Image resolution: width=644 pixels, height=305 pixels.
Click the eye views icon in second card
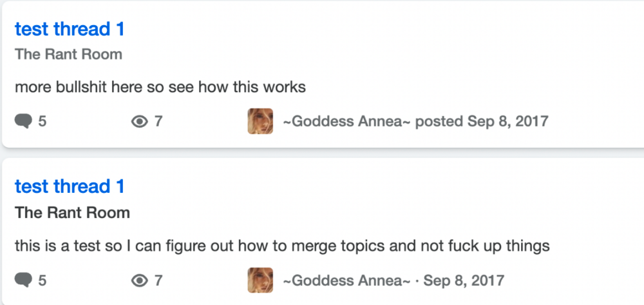pyautogui.click(x=140, y=280)
